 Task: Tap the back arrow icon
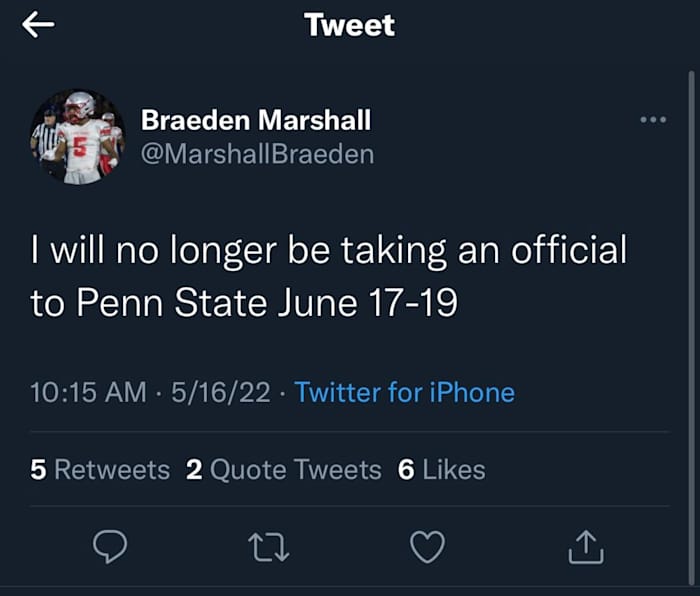pos(38,26)
